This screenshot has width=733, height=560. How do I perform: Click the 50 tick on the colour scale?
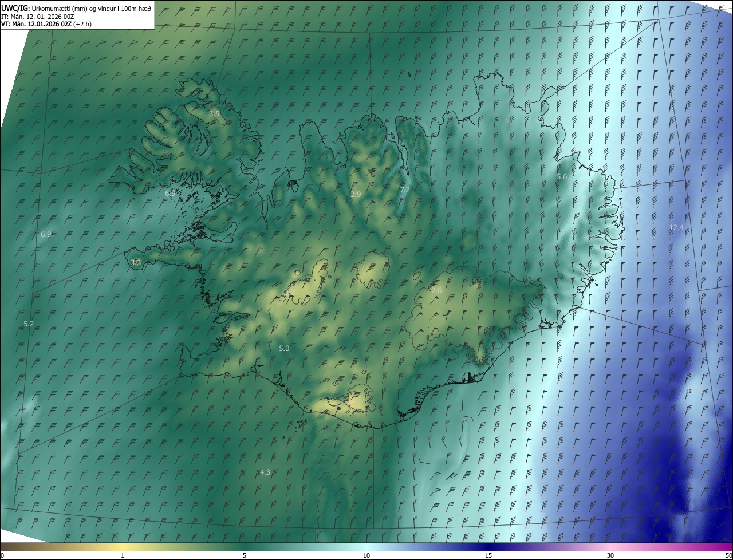[x=728, y=556]
